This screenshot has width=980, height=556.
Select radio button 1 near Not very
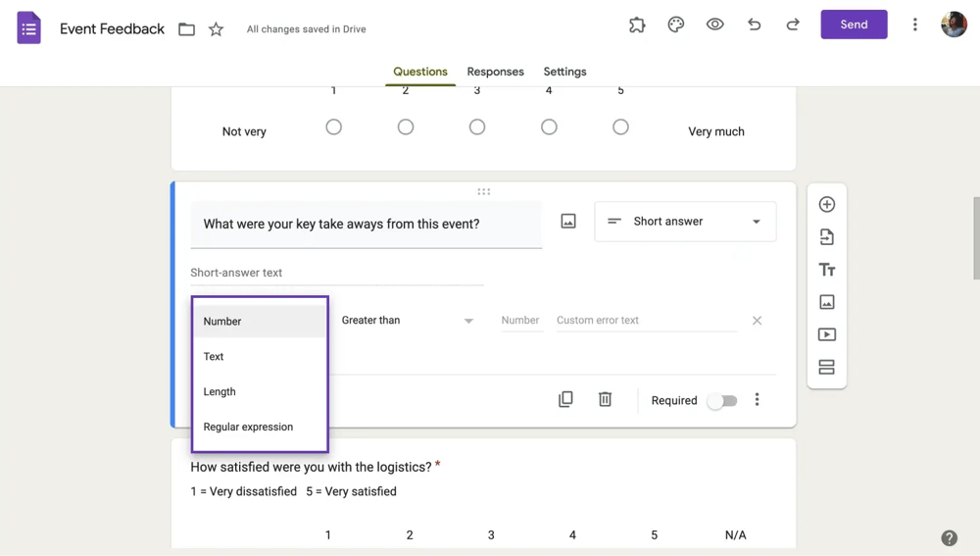pyautogui.click(x=333, y=127)
